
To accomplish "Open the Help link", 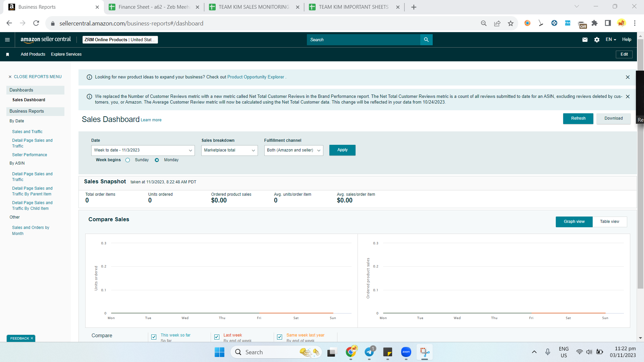I will tap(627, 40).
